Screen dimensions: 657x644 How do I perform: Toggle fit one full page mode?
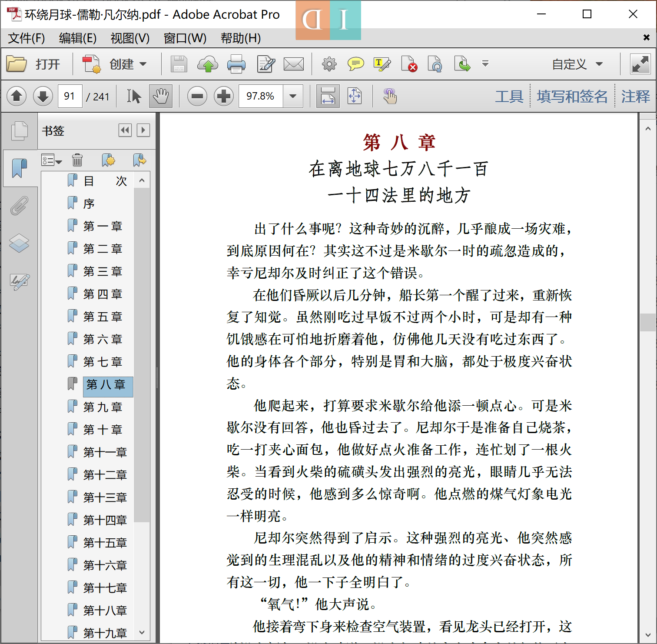click(x=355, y=96)
